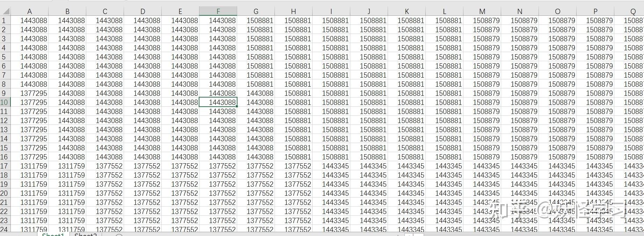Select column G header
The image size is (644, 236).
pyautogui.click(x=256, y=11)
